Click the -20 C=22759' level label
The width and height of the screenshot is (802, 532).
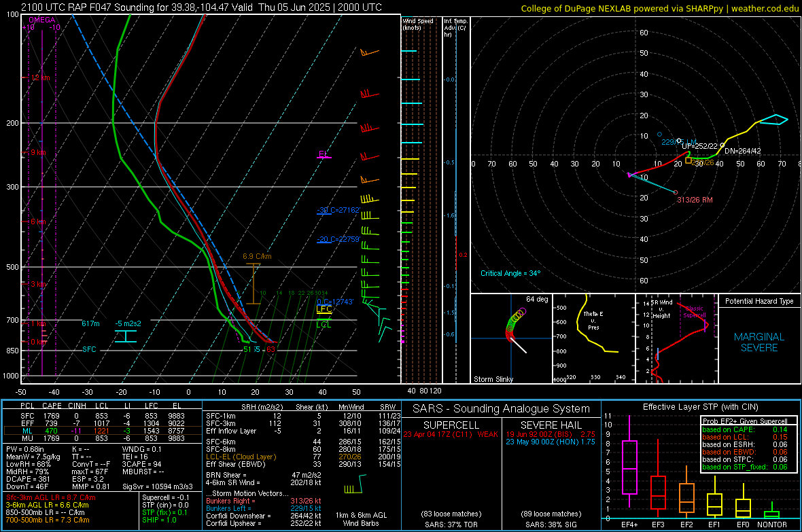click(338, 239)
